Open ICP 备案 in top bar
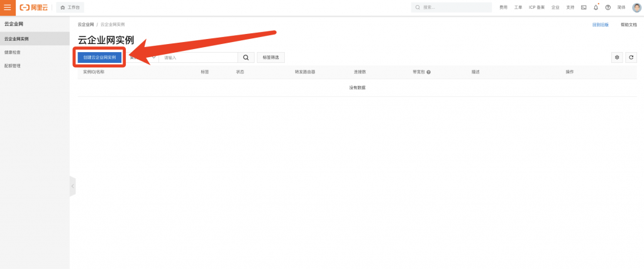 pos(537,8)
